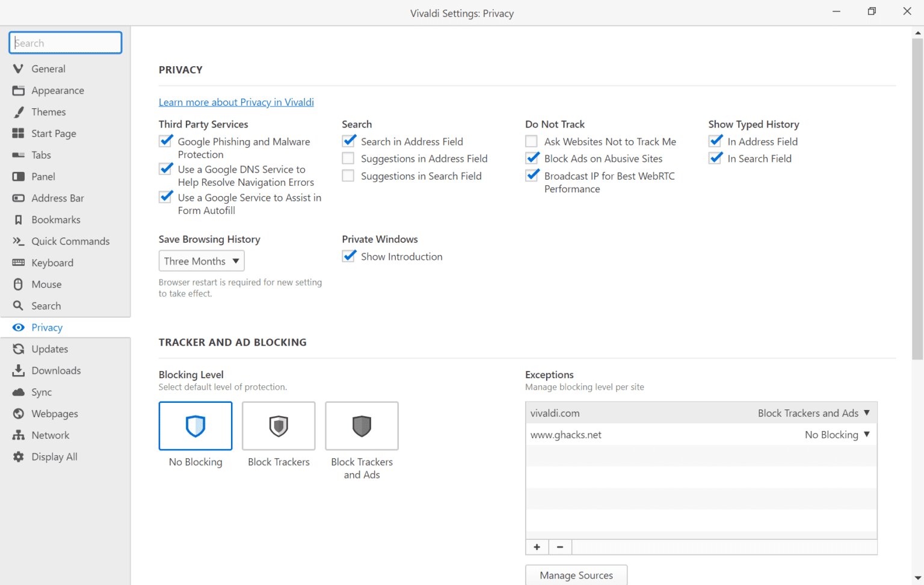The width and height of the screenshot is (924, 585).
Task: Uncheck typed history In Search Field
Action: (715, 158)
